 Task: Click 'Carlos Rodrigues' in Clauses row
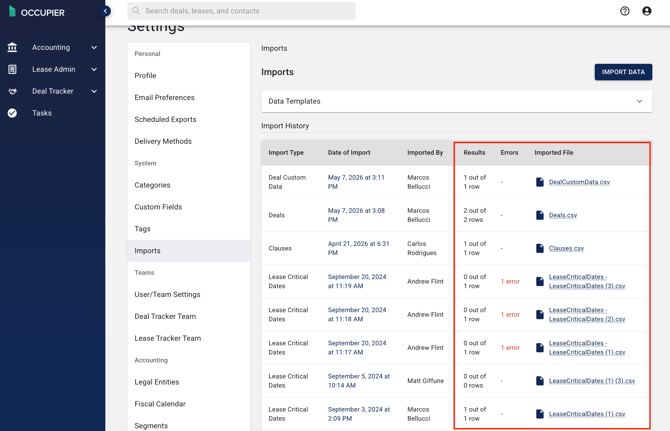pos(422,248)
